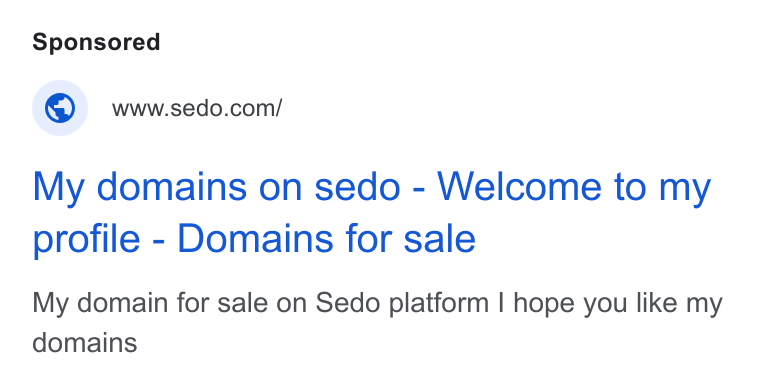Click the word 'sedo' in the blue headline

(x=358, y=187)
